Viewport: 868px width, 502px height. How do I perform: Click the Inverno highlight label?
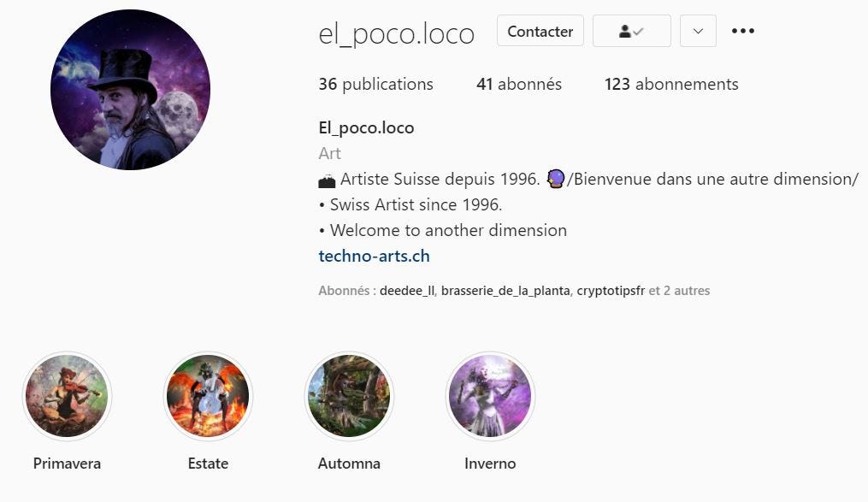490,464
